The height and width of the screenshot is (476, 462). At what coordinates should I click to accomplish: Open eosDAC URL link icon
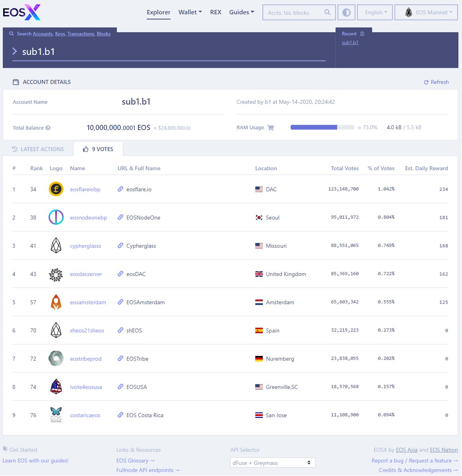(x=120, y=274)
